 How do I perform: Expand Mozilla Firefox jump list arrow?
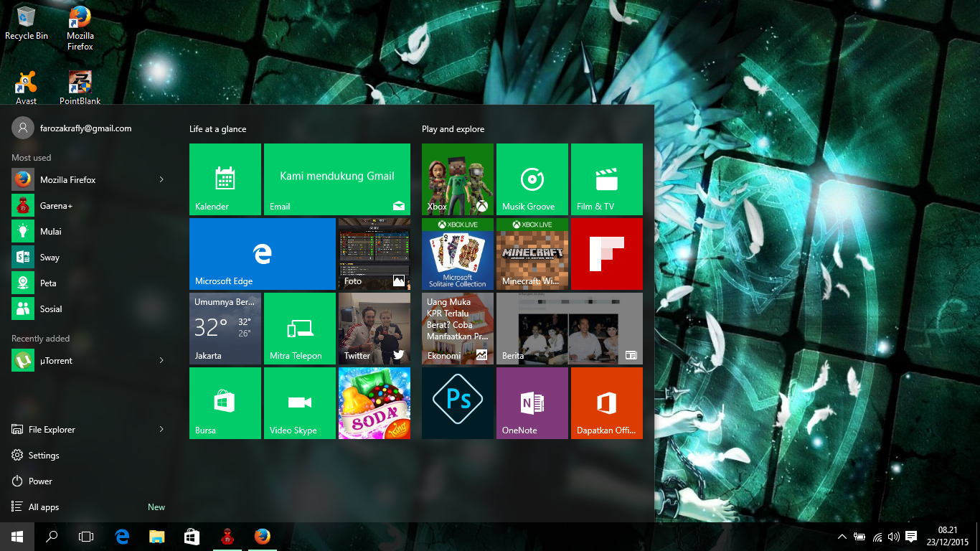click(161, 180)
